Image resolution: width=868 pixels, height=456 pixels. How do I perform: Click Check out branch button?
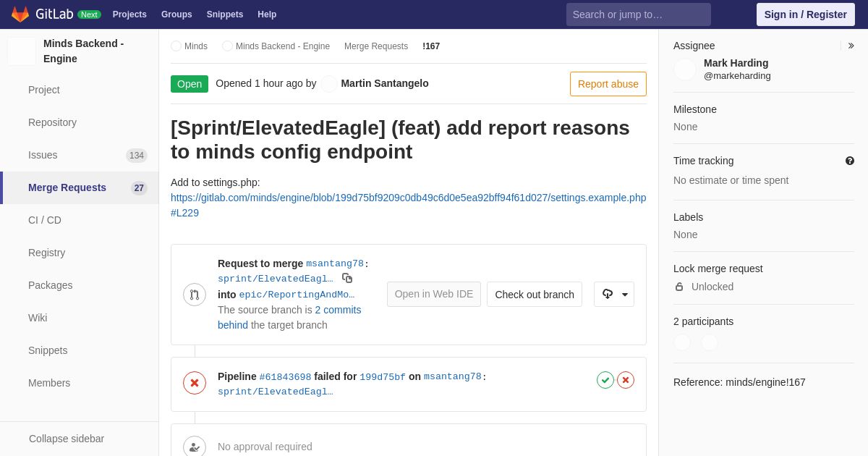[535, 295]
